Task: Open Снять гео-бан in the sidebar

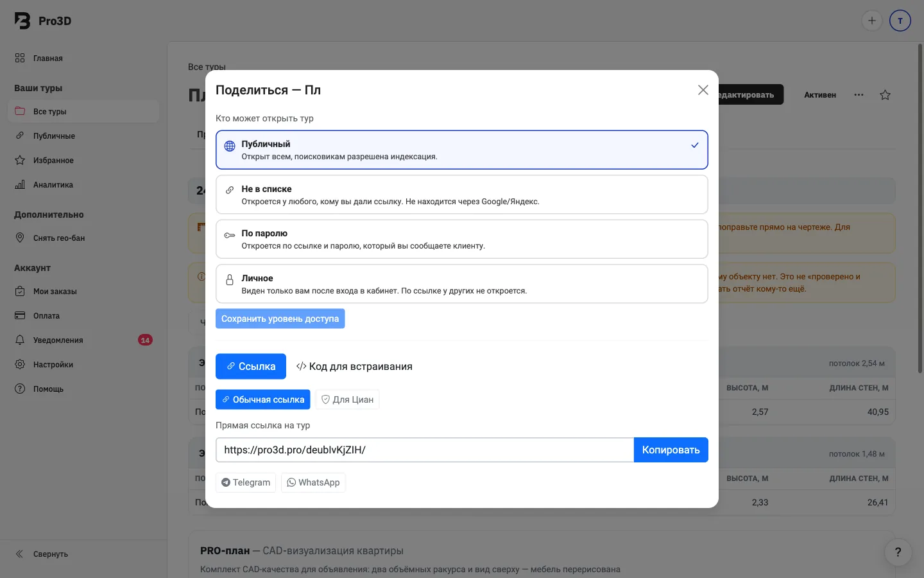Action: coord(83,238)
